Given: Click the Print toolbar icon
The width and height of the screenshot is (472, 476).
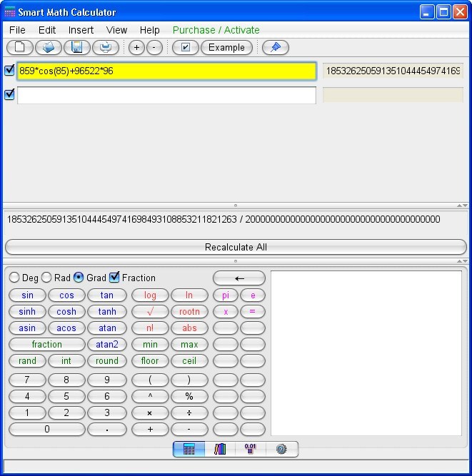Looking at the screenshot, I should coord(106,47).
